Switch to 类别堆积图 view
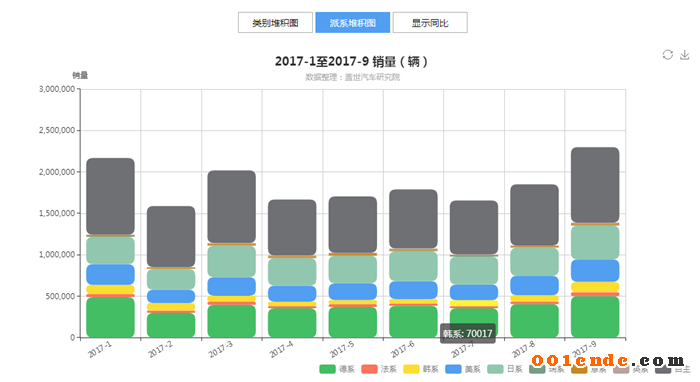Viewport: 700px width, 382px height. coord(275,22)
